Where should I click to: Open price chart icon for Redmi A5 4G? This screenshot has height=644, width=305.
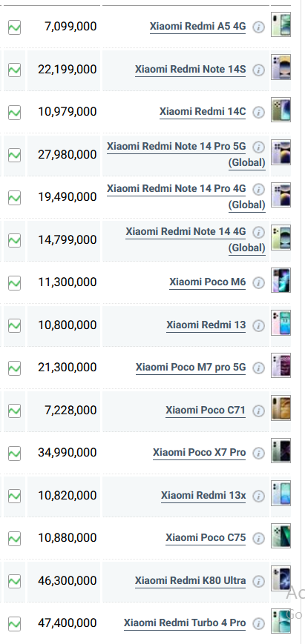click(14, 27)
